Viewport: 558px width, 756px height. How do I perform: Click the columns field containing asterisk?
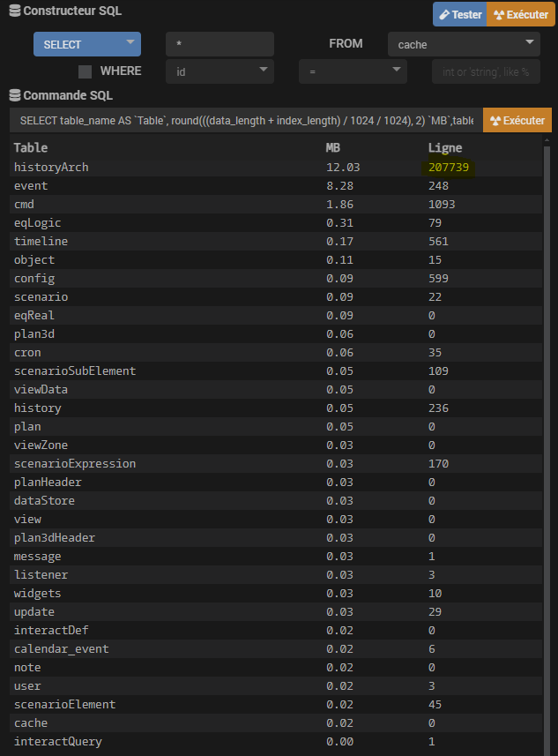[219, 44]
